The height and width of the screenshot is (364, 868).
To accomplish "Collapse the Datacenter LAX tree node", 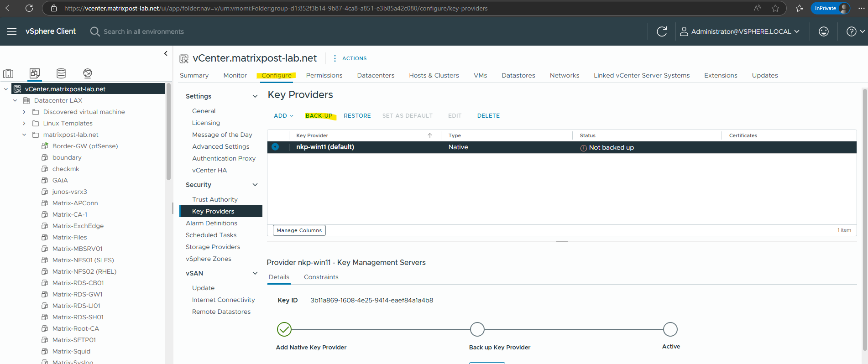I will (x=15, y=100).
